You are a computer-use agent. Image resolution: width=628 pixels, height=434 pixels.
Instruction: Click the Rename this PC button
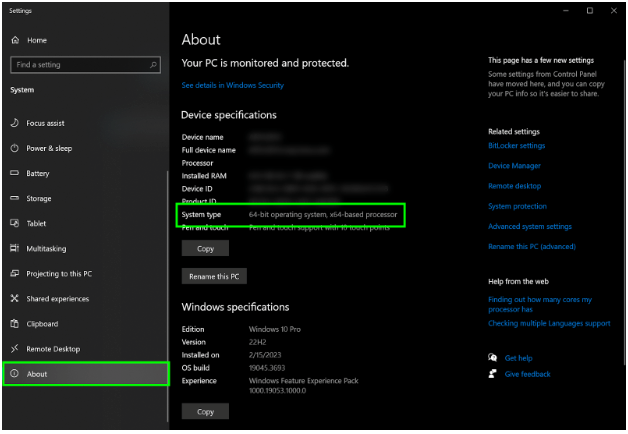(214, 276)
